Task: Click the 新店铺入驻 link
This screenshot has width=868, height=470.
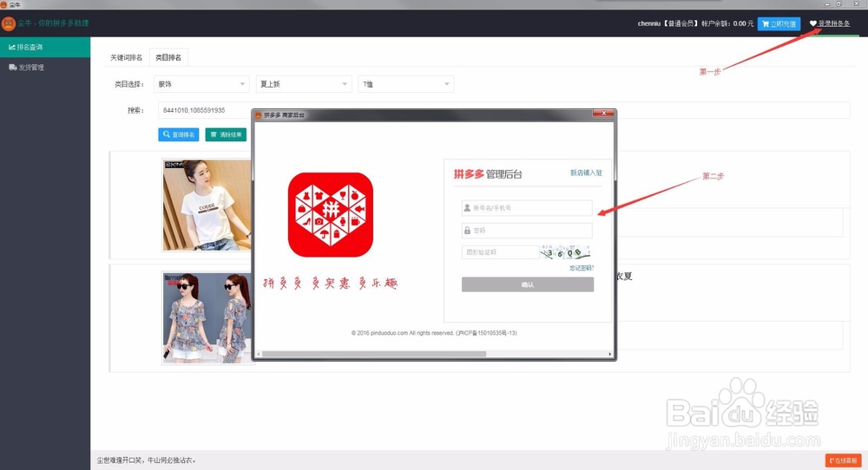Action: [586, 173]
